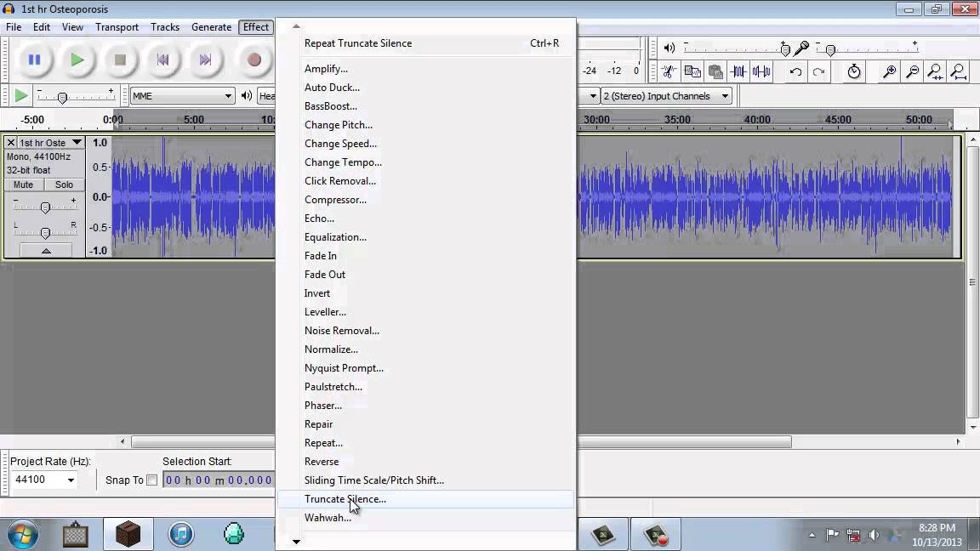Click the Copy icon in edit toolbar
The width and height of the screenshot is (980, 551).
tap(692, 71)
